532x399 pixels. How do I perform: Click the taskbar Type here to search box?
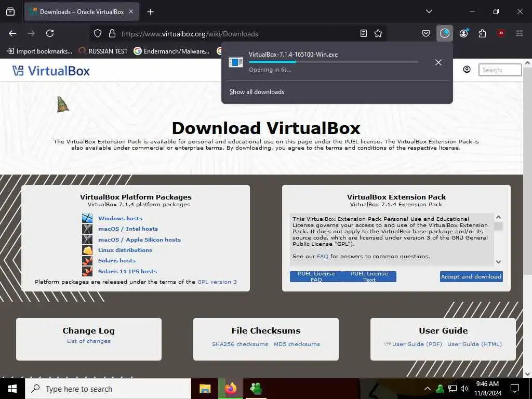(108, 389)
